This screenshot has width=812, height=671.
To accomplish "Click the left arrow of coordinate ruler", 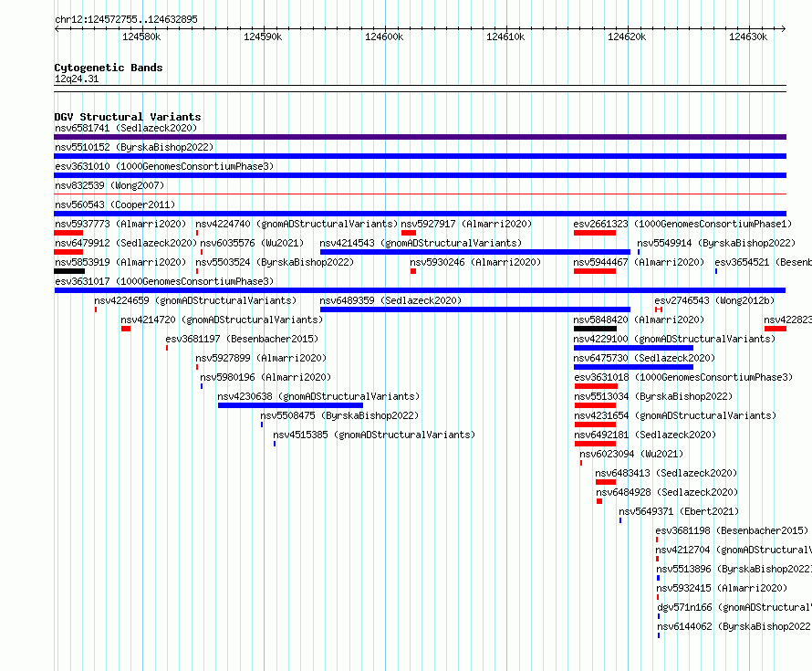I will click(x=57, y=28).
